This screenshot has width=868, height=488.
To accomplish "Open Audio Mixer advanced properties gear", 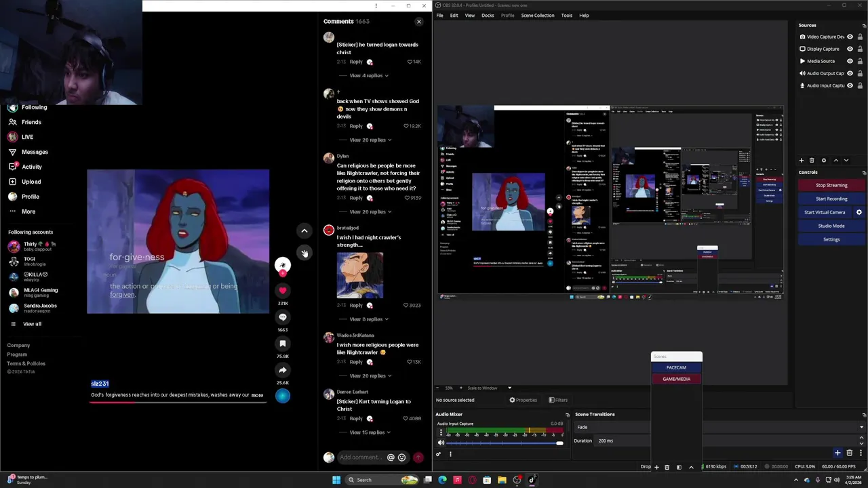I will tap(438, 454).
